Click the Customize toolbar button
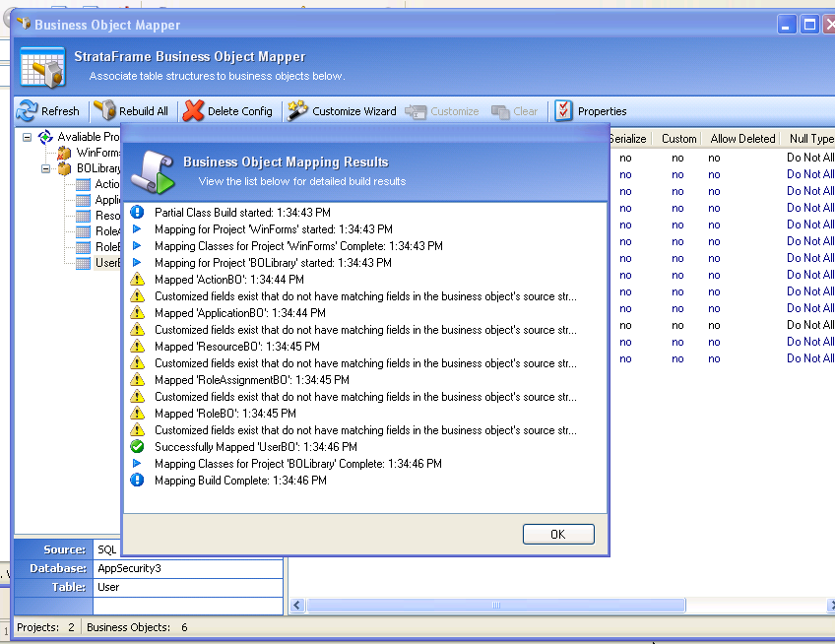Image resolution: width=835 pixels, height=644 pixels. [x=442, y=111]
